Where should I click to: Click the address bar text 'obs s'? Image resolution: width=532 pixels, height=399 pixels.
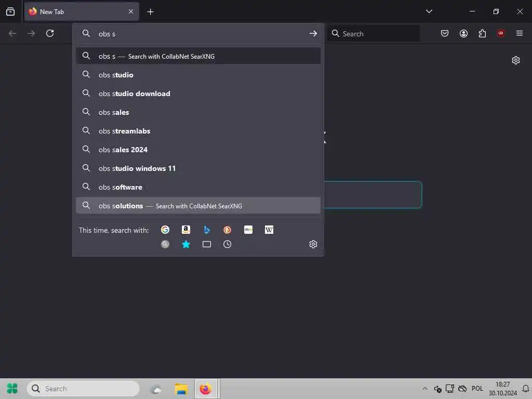(x=107, y=34)
